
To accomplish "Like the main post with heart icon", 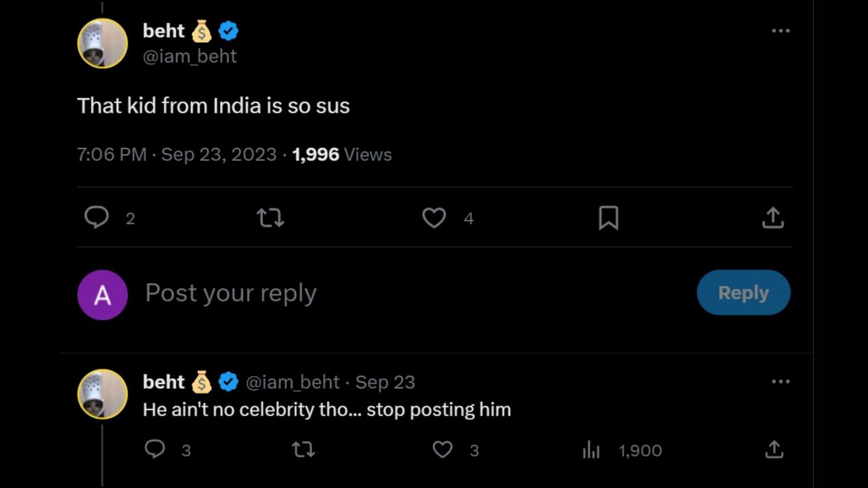I will [x=434, y=218].
